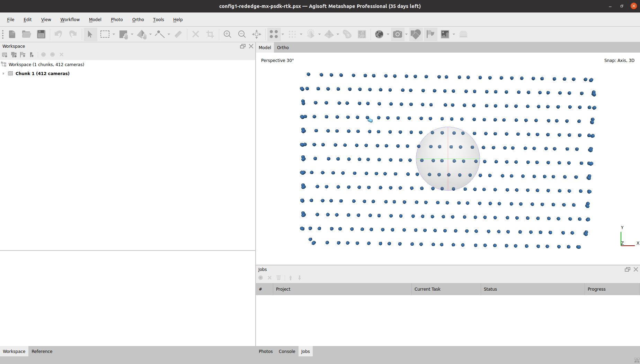This screenshot has width=640, height=364.
Task: Toggle Show Markers flag button
Action: point(430,34)
